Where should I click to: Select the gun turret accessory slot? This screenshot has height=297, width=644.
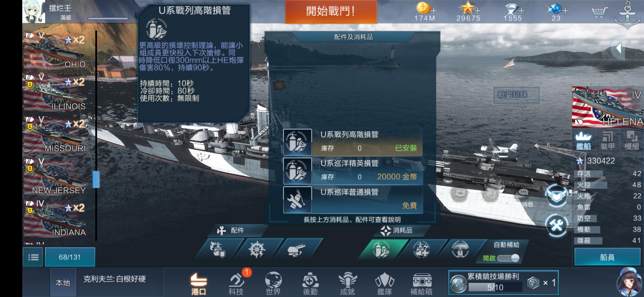[x=296, y=250]
